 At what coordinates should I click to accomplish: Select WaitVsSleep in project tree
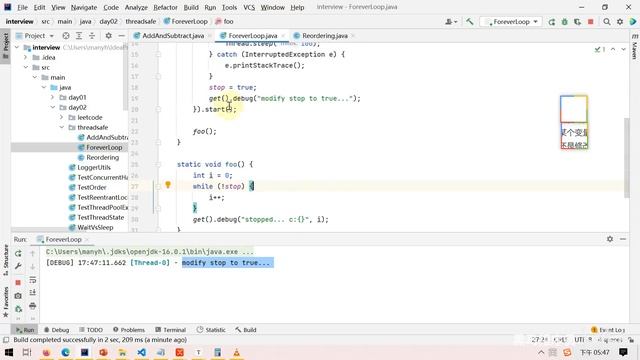click(95, 227)
